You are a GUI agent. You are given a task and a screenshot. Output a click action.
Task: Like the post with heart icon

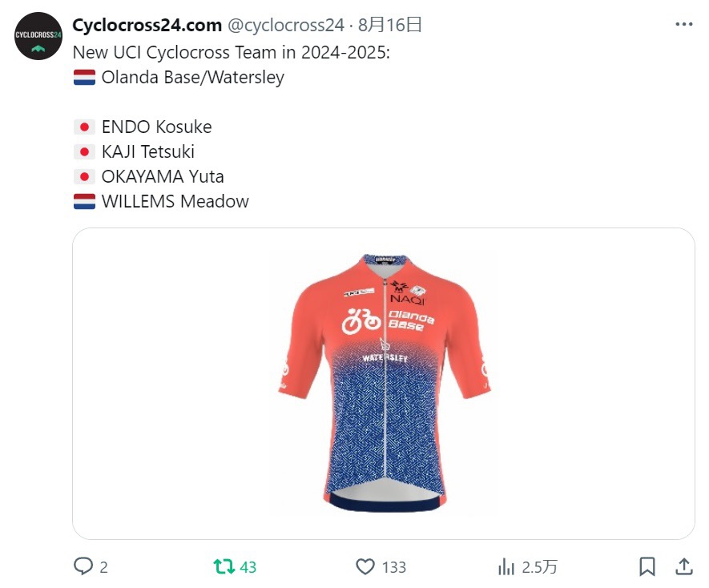point(365,566)
